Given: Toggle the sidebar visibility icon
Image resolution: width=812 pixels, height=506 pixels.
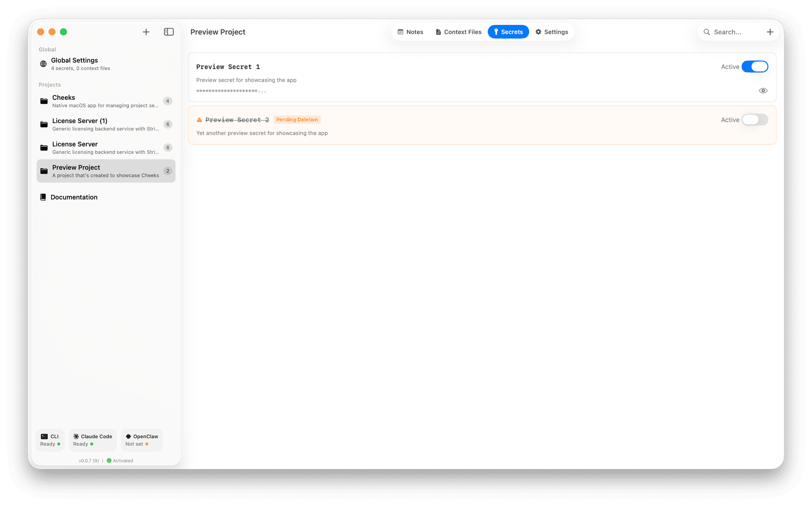Looking at the screenshot, I should 169,32.
